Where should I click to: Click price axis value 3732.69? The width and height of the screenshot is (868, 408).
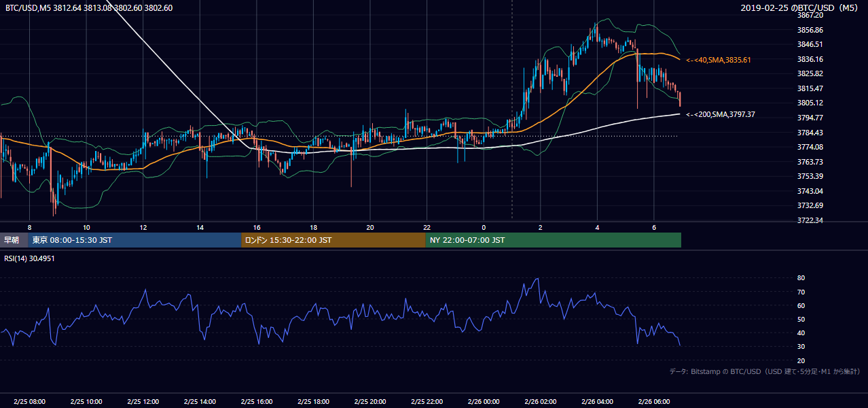coord(810,205)
